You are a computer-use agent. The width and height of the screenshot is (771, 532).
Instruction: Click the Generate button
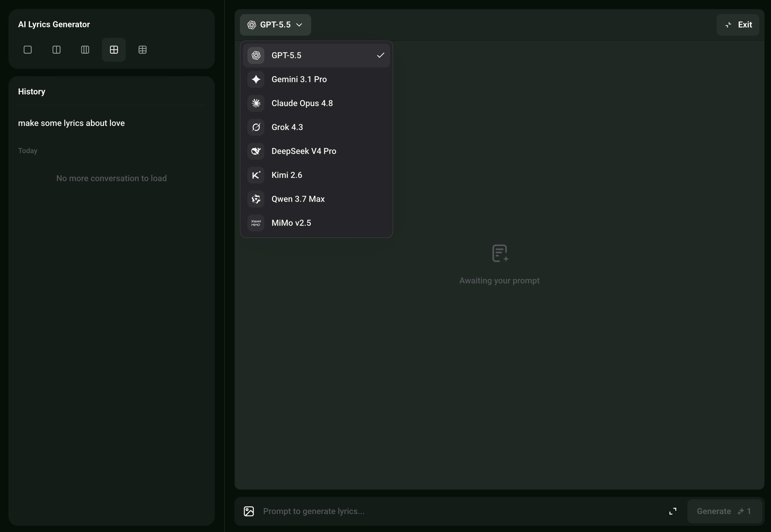coord(724,511)
